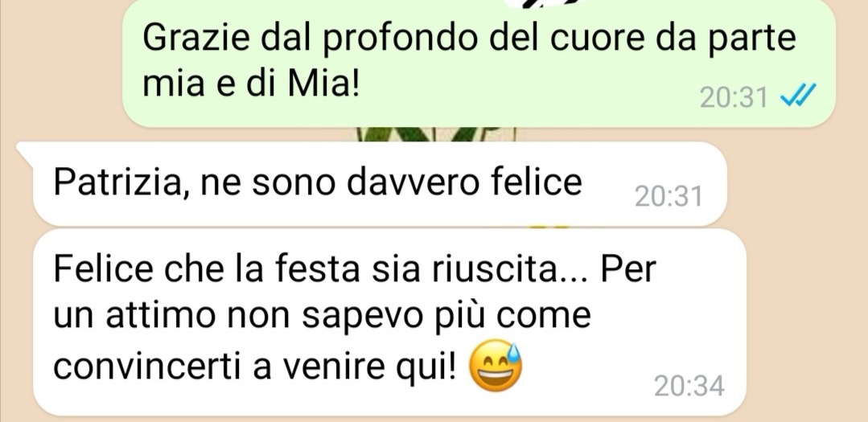Screen dimensions: 868x422
Task: Select the message starting 'Felice che la festa'
Action: coord(389,322)
